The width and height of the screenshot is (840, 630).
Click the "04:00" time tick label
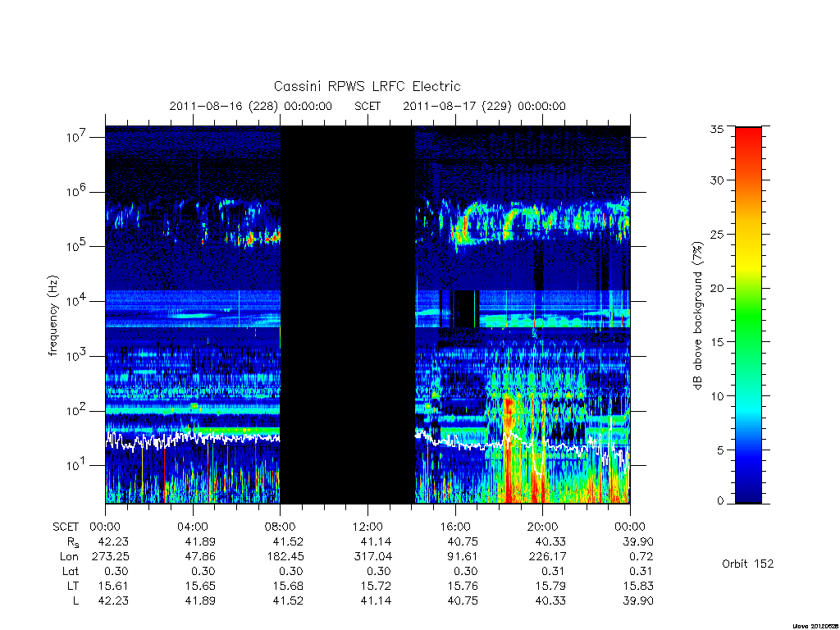click(x=192, y=527)
